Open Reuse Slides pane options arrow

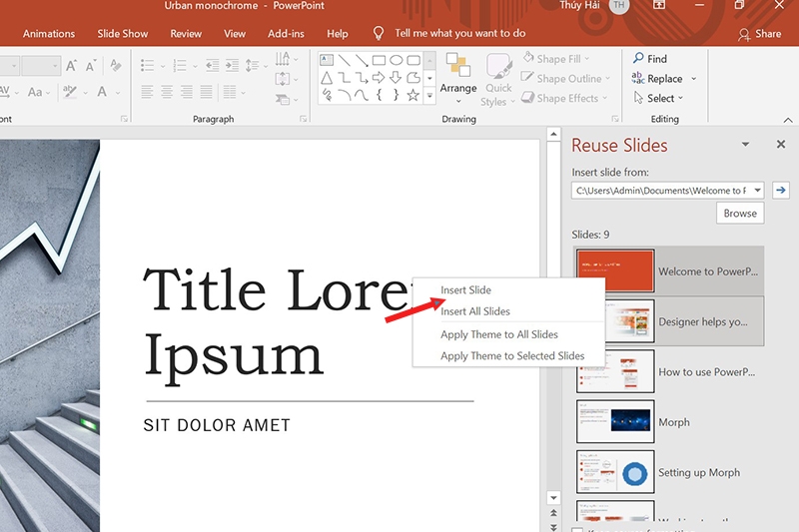coord(745,144)
